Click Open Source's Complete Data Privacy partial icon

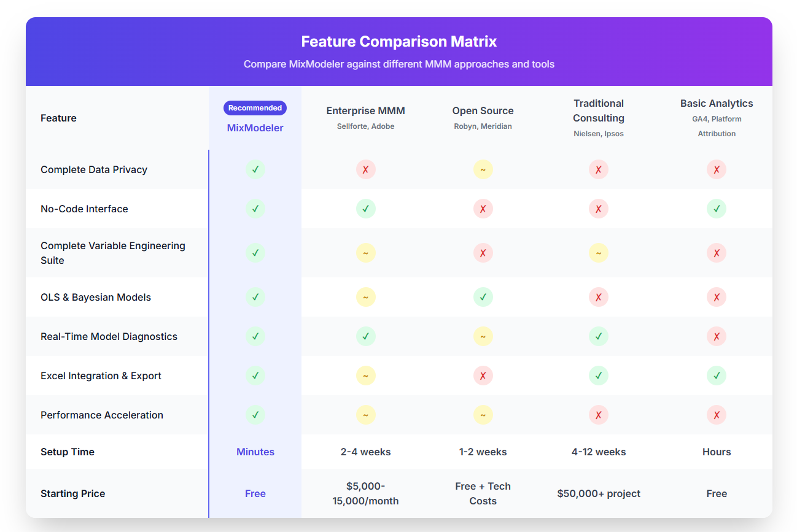tap(483, 169)
